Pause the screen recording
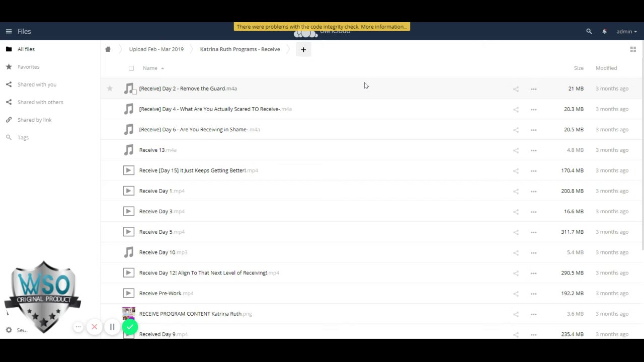 112,327
